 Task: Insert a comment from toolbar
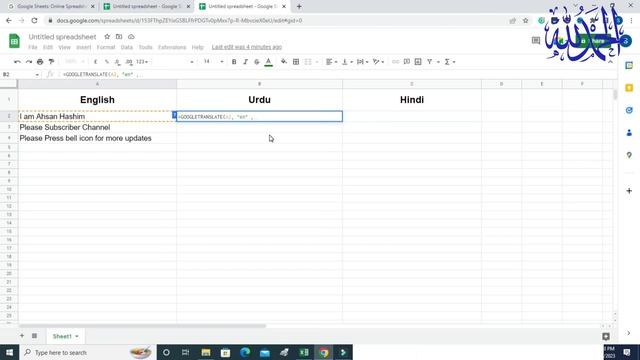click(x=407, y=62)
